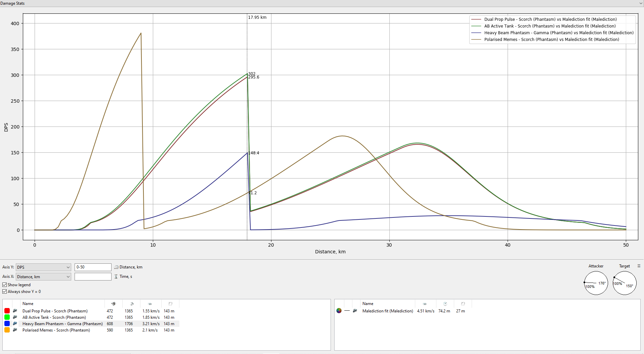This screenshot has width=644, height=354.
Task: Click the speed column icon in attacker list header
Action: 150,304
